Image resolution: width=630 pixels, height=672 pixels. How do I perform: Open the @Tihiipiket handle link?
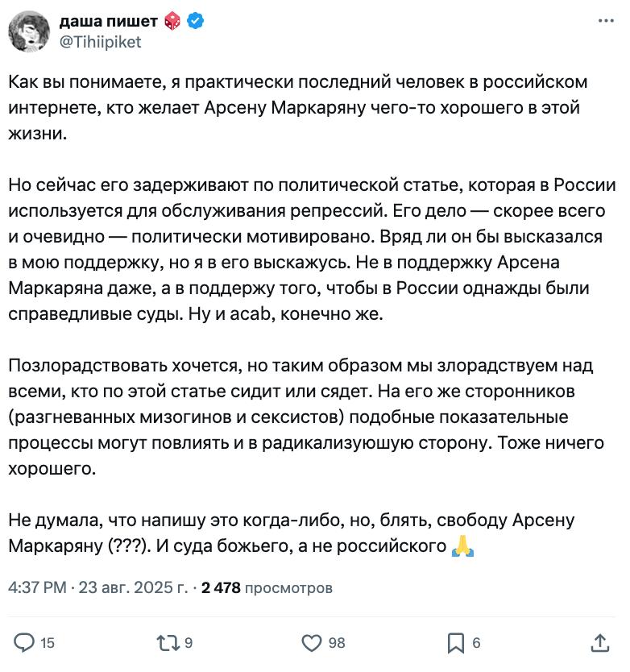click(100, 42)
